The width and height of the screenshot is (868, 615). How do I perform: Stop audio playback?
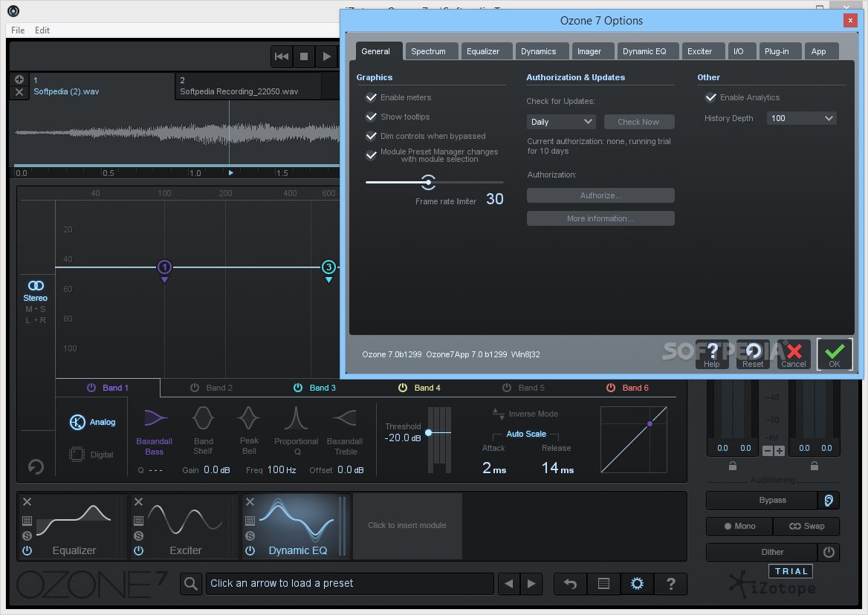click(304, 56)
